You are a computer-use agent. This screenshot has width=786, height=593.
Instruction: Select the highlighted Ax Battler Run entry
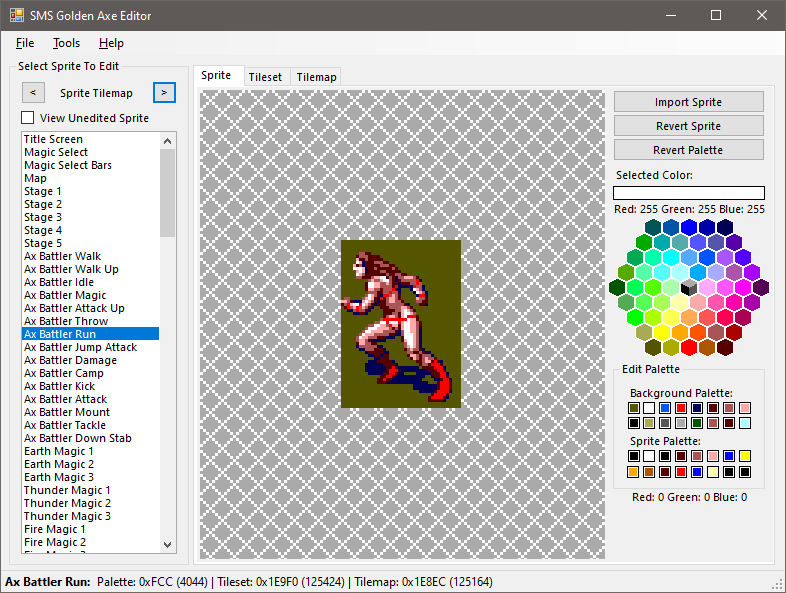[x=91, y=334]
